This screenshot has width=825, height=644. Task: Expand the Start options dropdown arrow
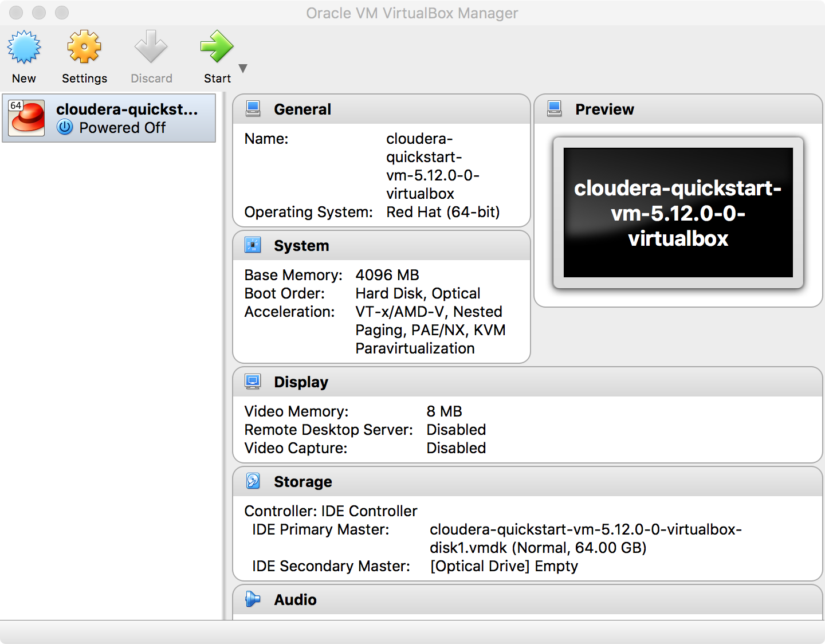pos(243,68)
